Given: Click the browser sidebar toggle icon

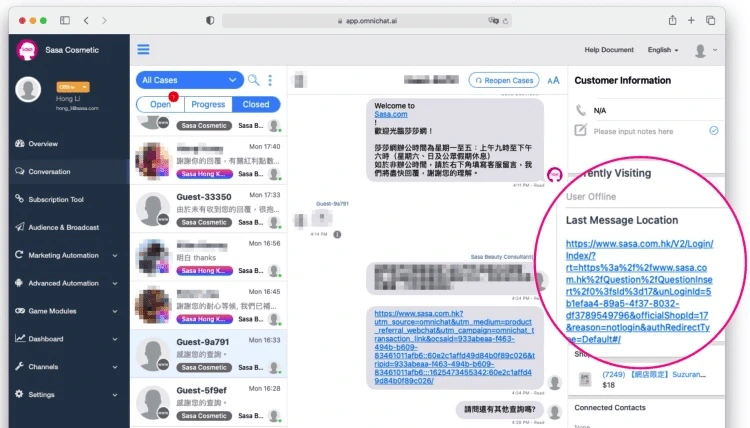Looking at the screenshot, I should click(x=65, y=20).
